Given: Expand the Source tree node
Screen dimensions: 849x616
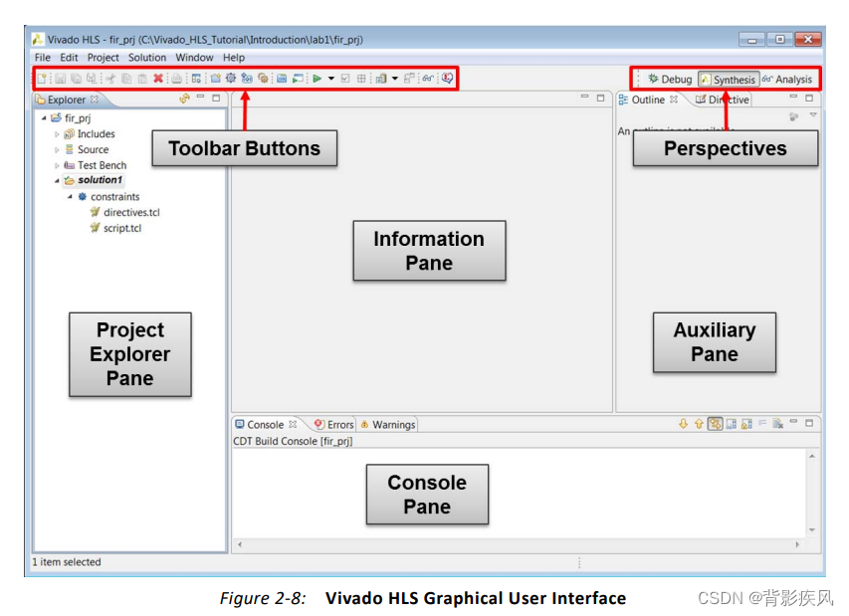Looking at the screenshot, I should [x=57, y=149].
